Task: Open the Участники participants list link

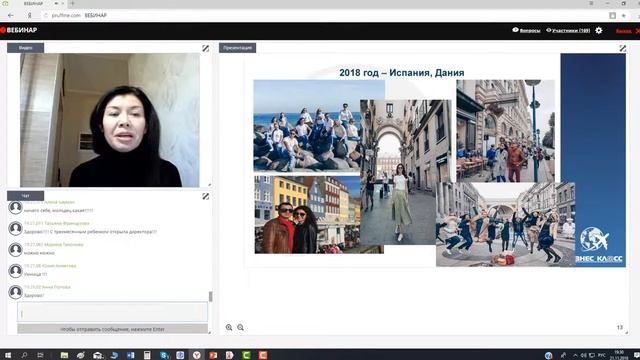Action: (568, 30)
